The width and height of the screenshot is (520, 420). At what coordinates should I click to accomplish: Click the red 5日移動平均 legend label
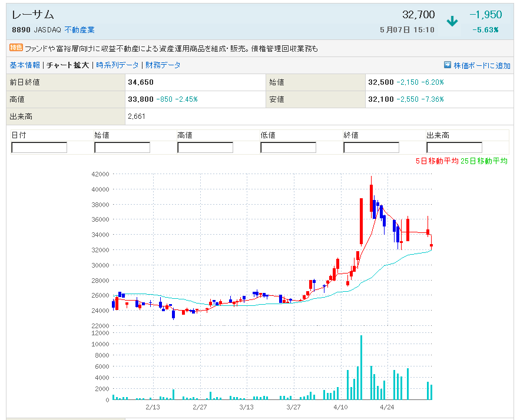point(436,161)
